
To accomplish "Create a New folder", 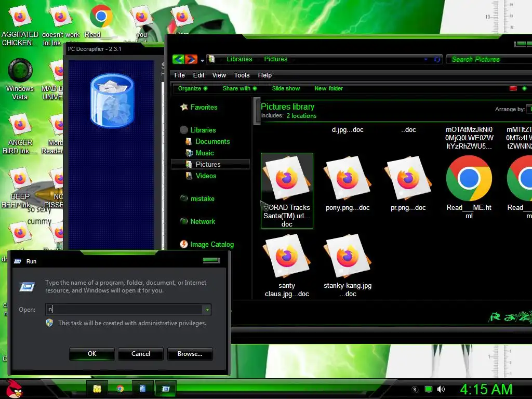I will (328, 88).
